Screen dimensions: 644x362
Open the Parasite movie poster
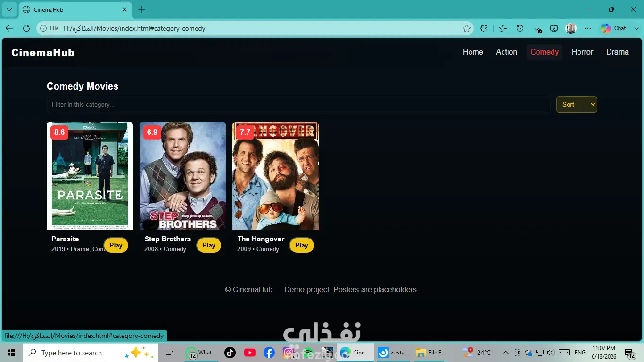(x=90, y=176)
